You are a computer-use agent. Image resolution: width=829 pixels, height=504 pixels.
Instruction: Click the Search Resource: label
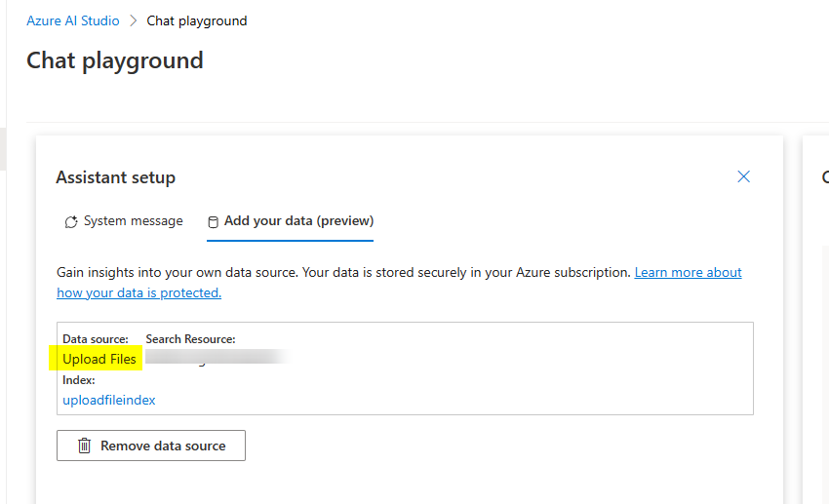(190, 338)
